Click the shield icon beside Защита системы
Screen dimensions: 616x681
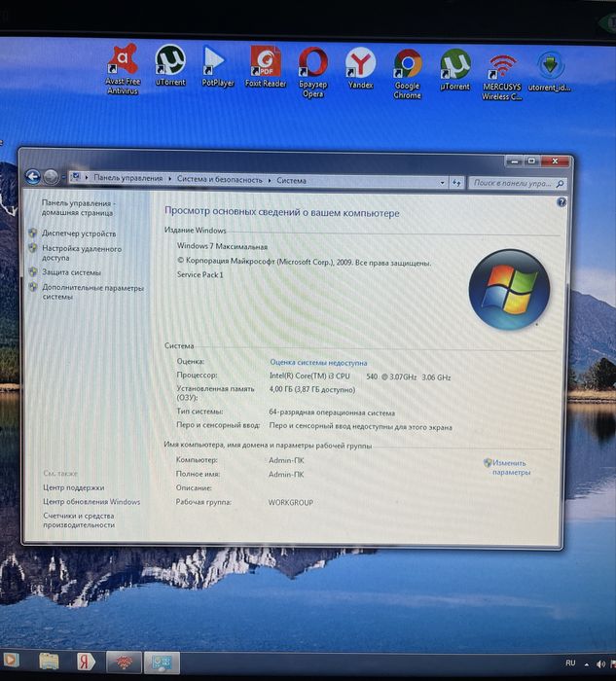coord(33,271)
